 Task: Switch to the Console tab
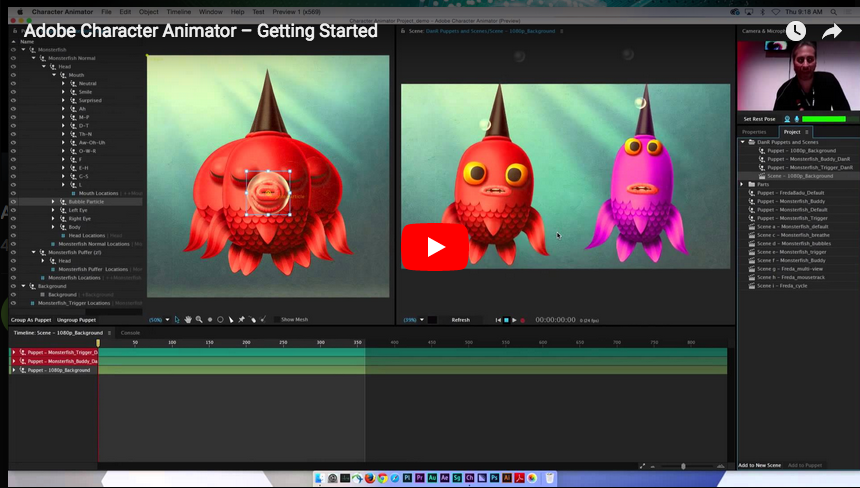[130, 333]
